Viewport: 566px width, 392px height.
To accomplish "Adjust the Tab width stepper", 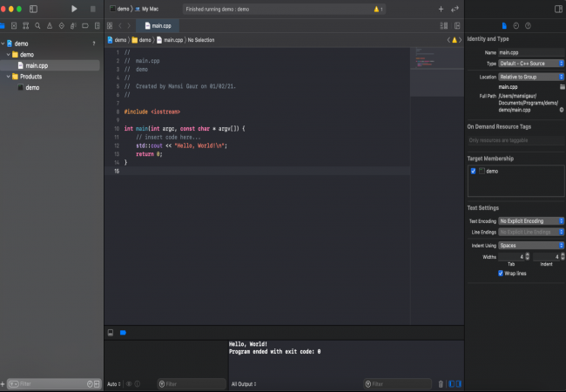I will tap(528, 257).
